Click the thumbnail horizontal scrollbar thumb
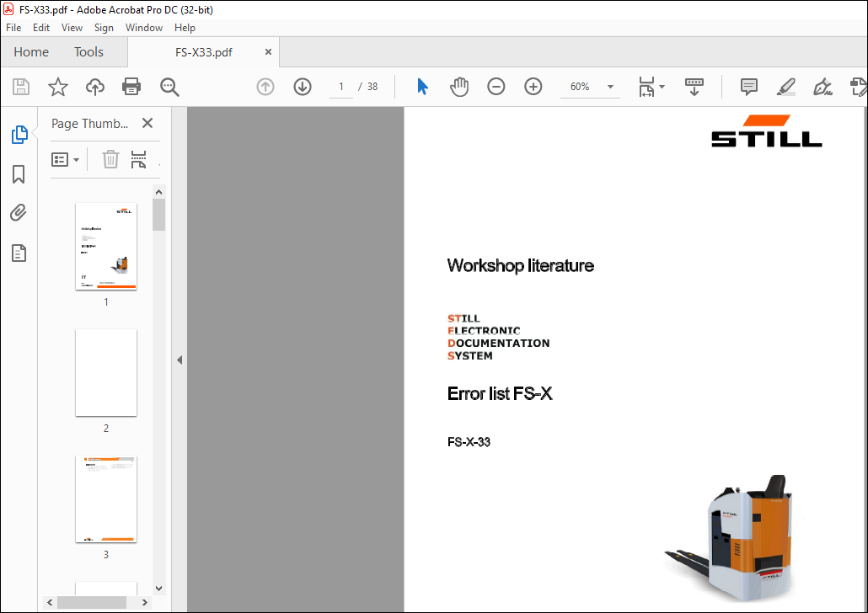 [x=91, y=602]
